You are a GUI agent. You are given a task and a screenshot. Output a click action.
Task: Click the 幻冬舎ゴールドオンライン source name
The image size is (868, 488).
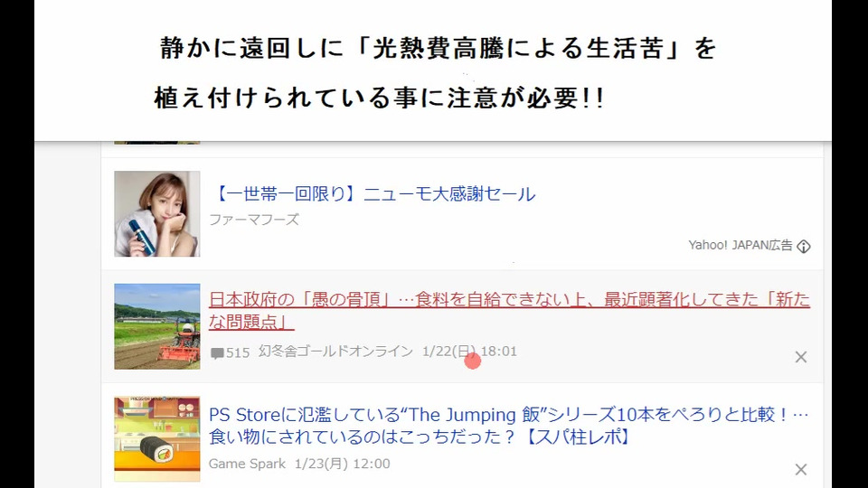pos(335,352)
